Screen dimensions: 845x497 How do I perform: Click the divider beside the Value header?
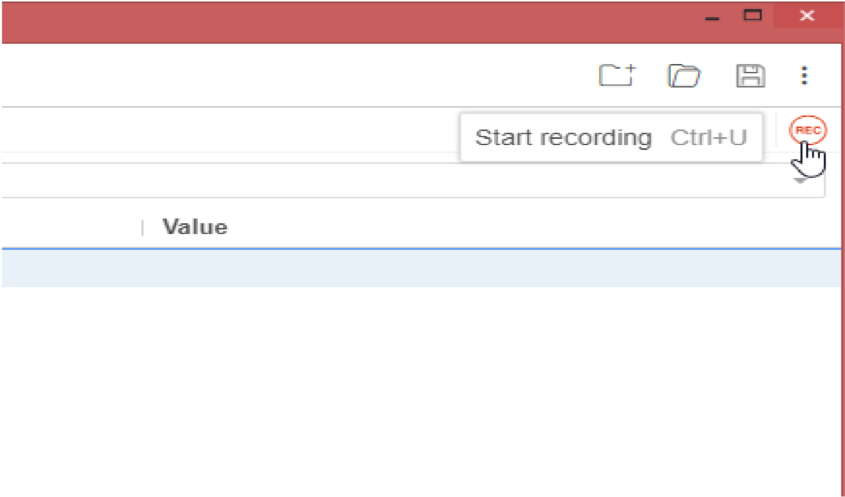142,228
